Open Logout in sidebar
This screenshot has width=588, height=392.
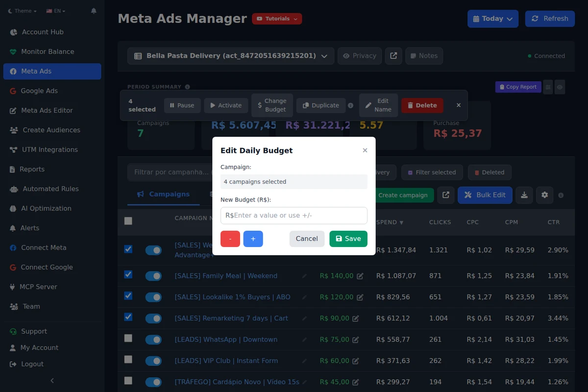[52, 364]
